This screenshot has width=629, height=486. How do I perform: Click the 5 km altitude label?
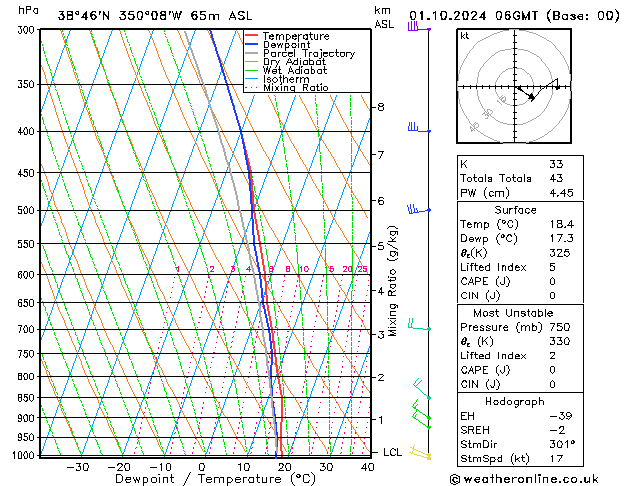pyautogui.click(x=380, y=246)
